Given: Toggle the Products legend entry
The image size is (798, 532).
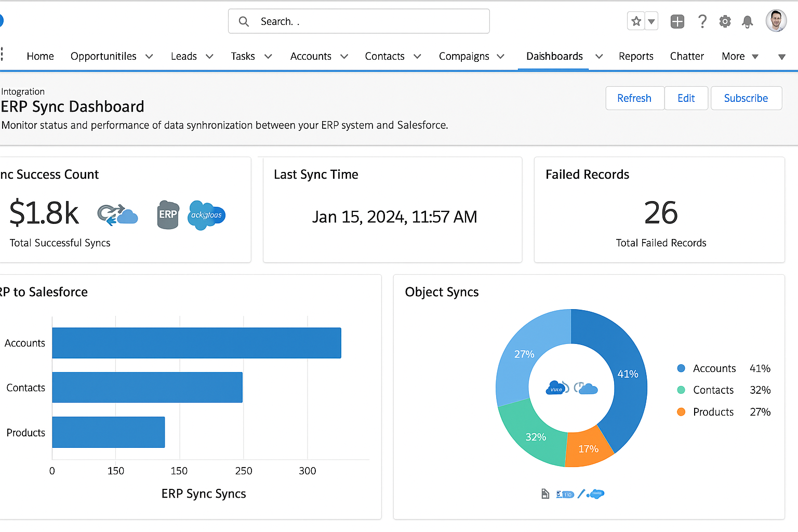Looking at the screenshot, I should click(x=713, y=411).
